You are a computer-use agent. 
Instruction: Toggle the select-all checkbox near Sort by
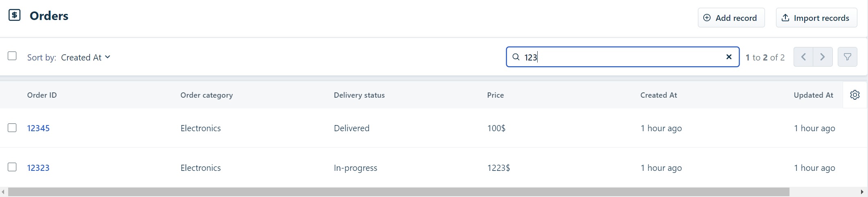12,56
